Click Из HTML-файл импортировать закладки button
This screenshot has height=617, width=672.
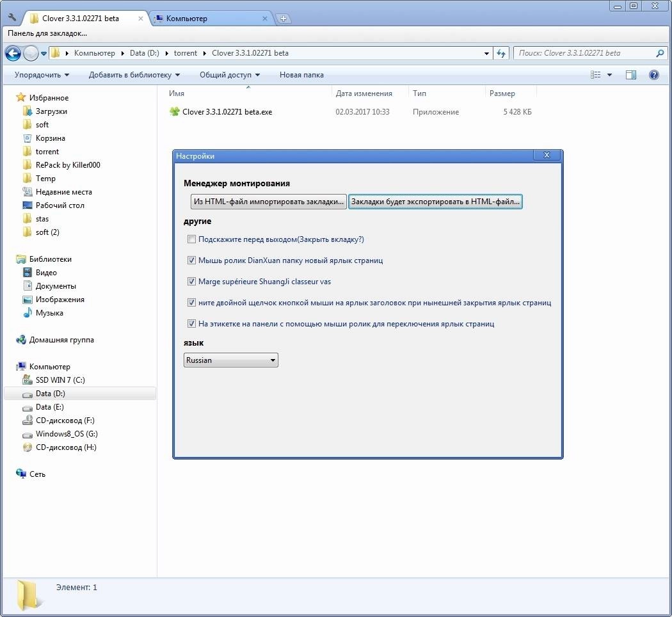tap(268, 202)
